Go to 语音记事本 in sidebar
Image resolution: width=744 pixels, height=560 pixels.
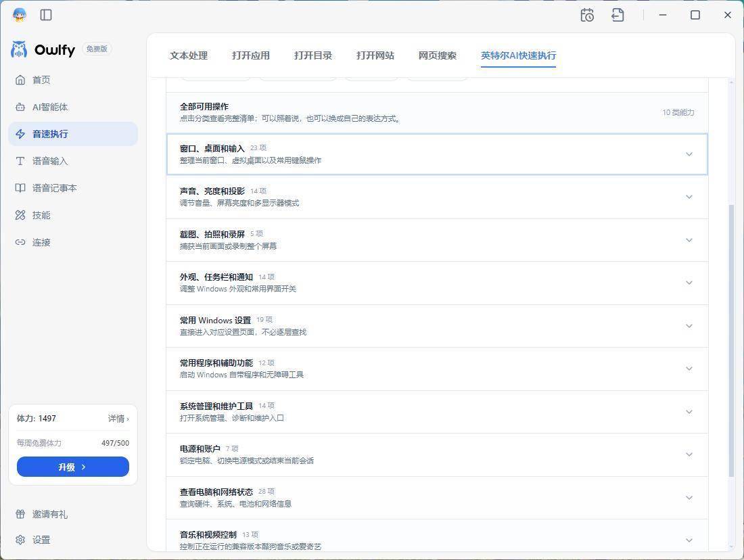73,188
